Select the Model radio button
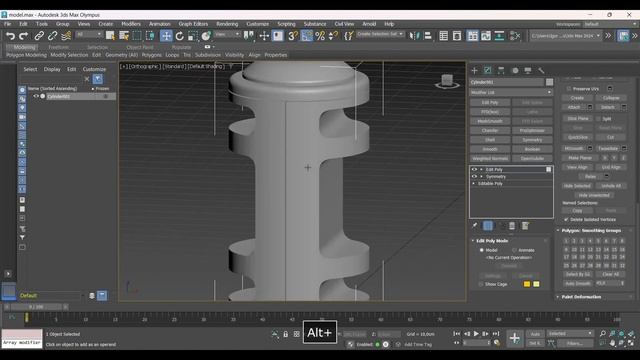Viewport: 640px width, 360px height. [x=482, y=250]
